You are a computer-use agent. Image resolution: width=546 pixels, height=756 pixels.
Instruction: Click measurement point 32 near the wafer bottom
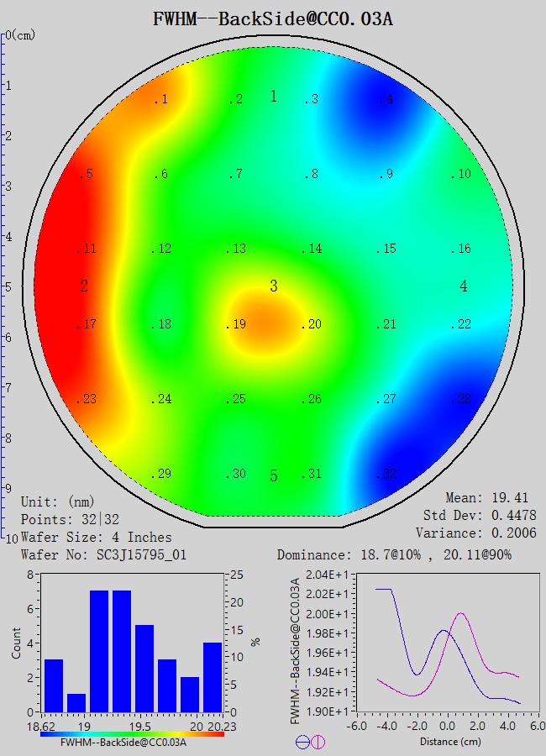point(386,475)
